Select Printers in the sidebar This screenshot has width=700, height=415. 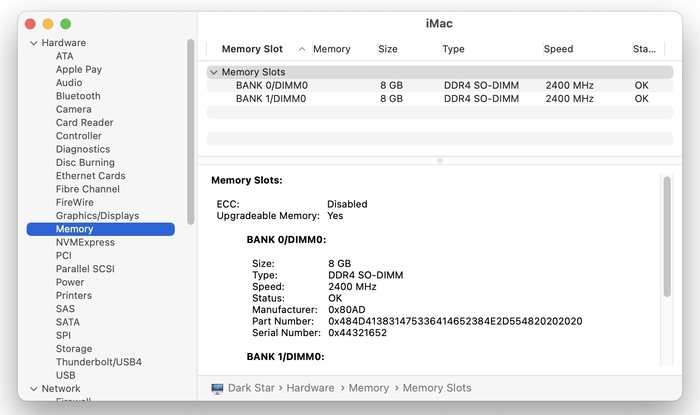[74, 296]
